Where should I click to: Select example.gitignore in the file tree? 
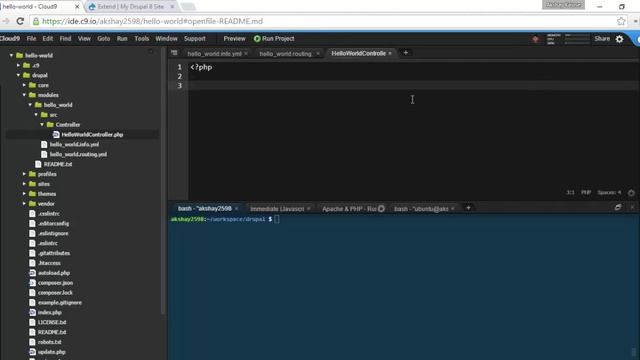pos(60,302)
